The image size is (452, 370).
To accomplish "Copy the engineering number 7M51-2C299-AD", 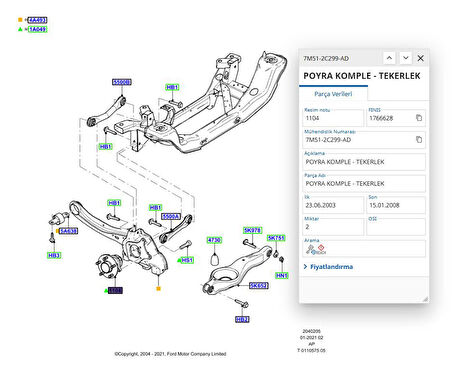I will tap(419, 139).
